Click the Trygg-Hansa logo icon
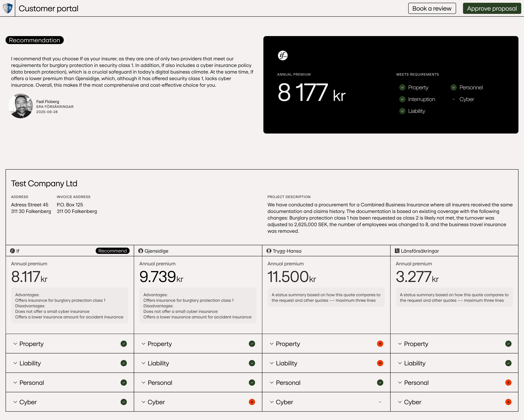 [269, 251]
